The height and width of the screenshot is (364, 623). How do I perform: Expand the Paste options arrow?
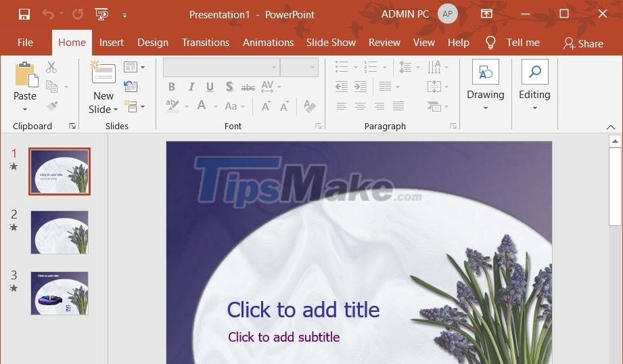[x=25, y=110]
